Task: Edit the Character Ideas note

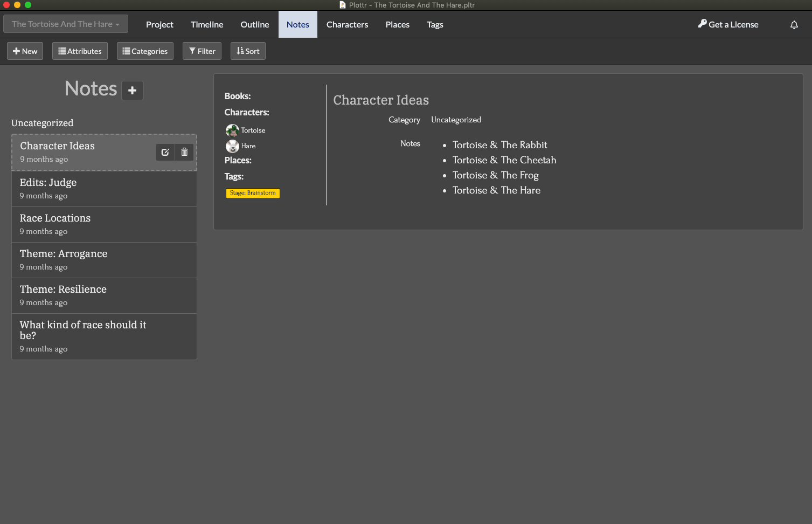Action: 165,152
